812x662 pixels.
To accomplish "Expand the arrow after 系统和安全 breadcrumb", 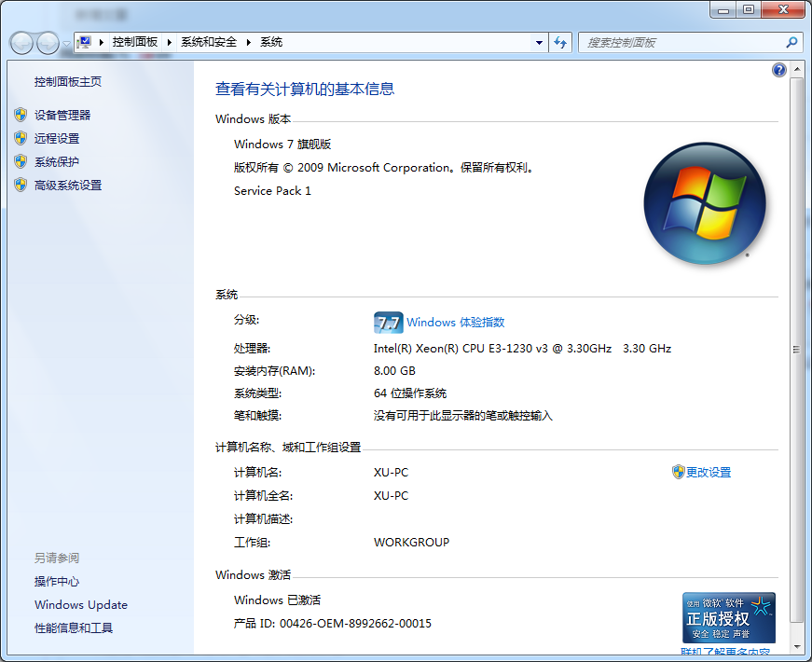I will 248,43.
